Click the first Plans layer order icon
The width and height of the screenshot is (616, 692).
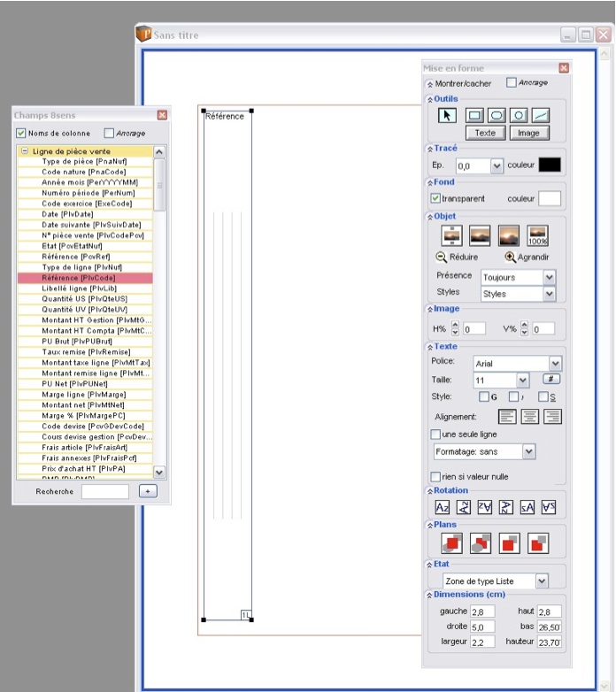(451, 543)
